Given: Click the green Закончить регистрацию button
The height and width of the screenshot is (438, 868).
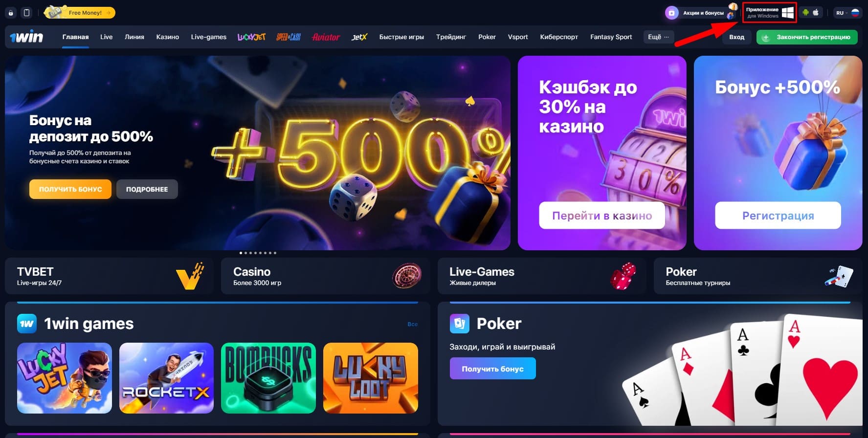Looking at the screenshot, I should tap(807, 37).
